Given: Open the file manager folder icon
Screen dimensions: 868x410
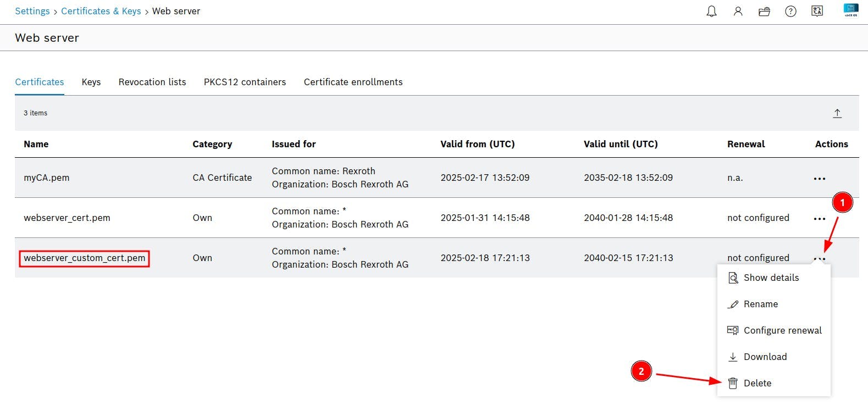Looking at the screenshot, I should [764, 11].
